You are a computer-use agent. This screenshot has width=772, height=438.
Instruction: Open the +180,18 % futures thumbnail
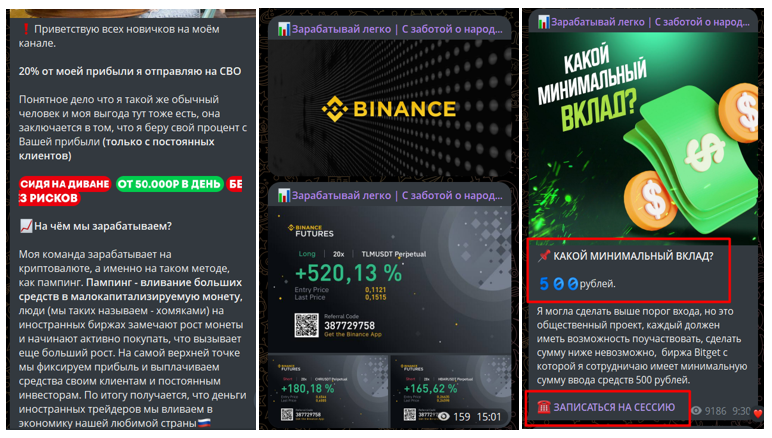(x=328, y=391)
